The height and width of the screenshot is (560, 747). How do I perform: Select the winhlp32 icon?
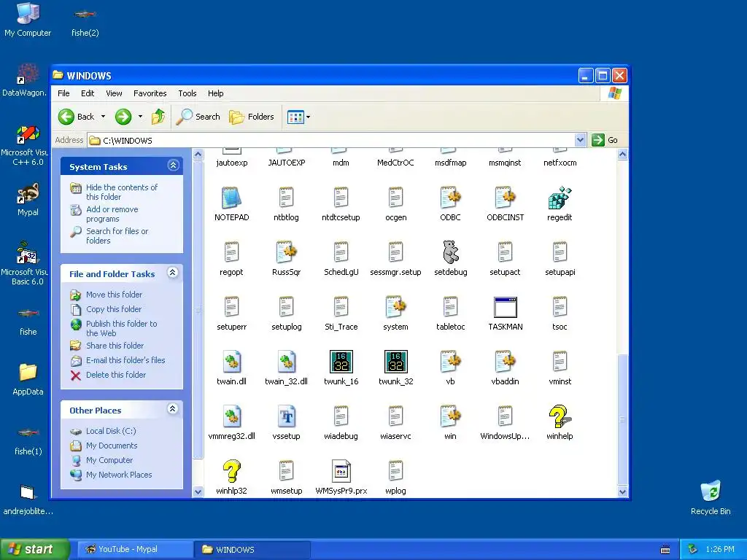tap(231, 471)
